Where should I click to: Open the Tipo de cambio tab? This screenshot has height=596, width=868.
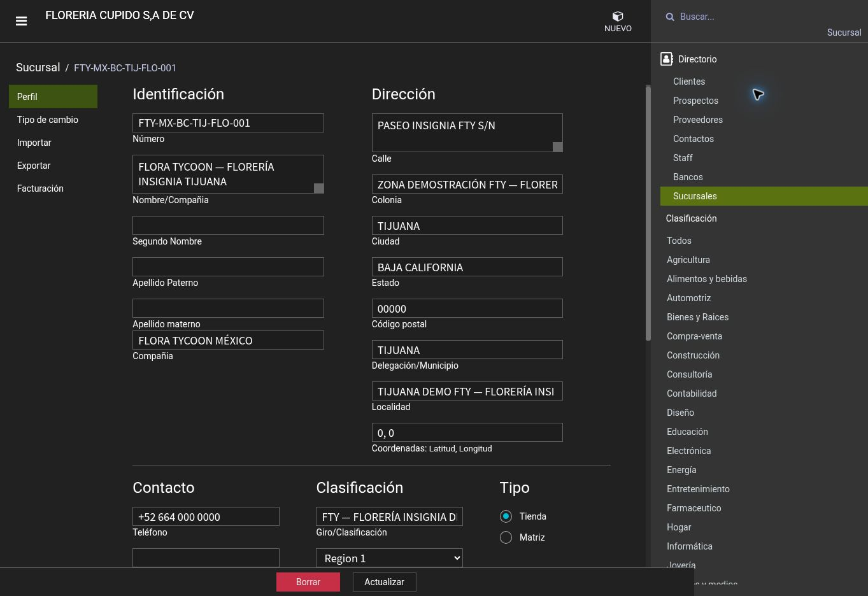[53, 120]
